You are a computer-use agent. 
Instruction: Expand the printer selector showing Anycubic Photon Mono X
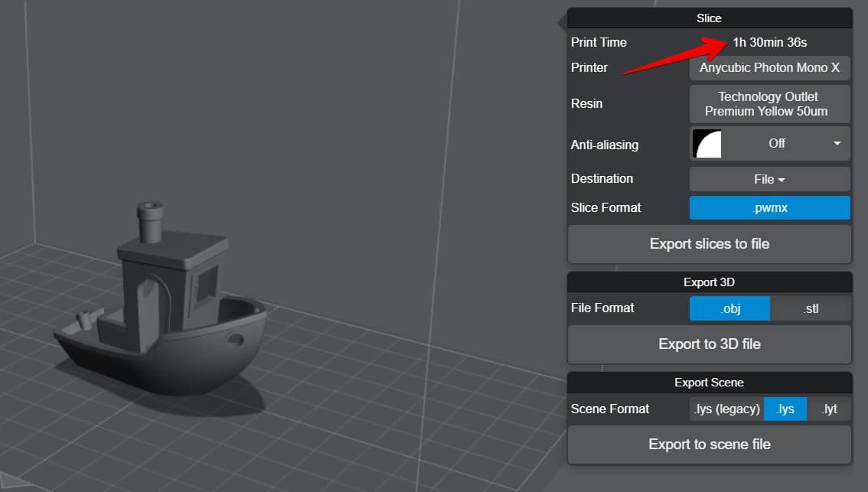tap(769, 68)
